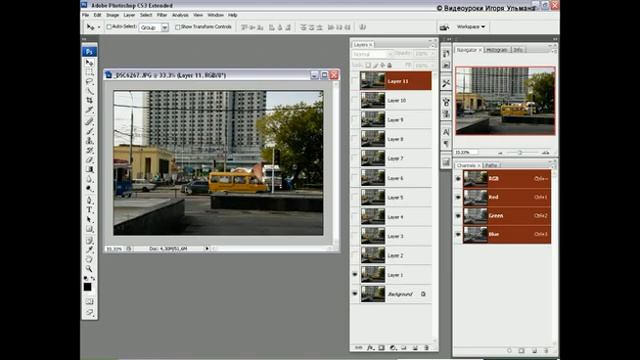The width and height of the screenshot is (640, 360).
Task: Click the Layer 3 thumbnail
Action: coord(373,236)
